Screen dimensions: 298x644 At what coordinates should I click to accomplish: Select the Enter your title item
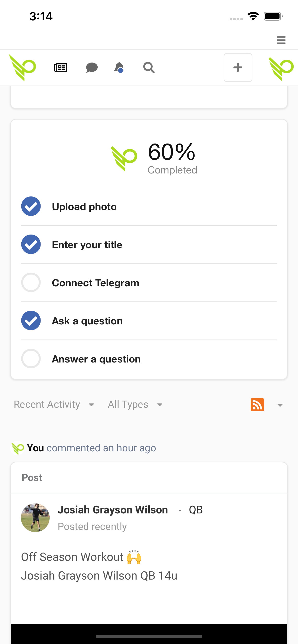(x=149, y=245)
